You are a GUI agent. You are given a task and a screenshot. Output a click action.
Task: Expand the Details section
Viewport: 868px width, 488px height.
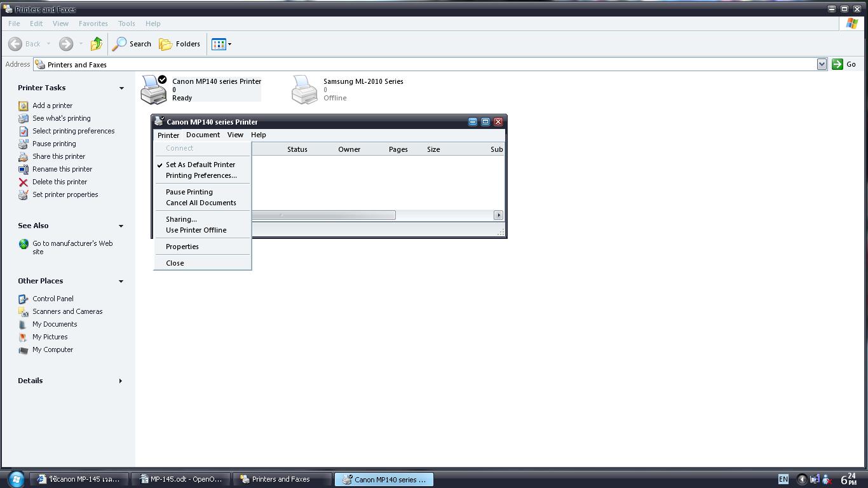[x=121, y=381]
